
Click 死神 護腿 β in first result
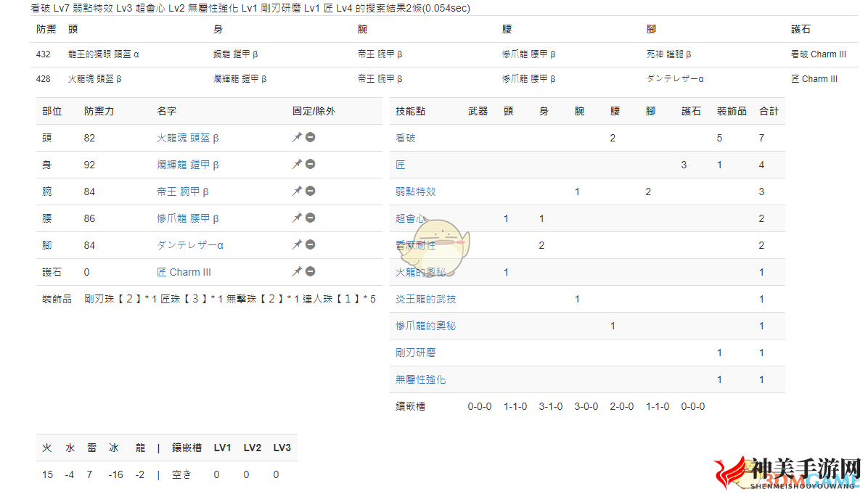tap(668, 54)
